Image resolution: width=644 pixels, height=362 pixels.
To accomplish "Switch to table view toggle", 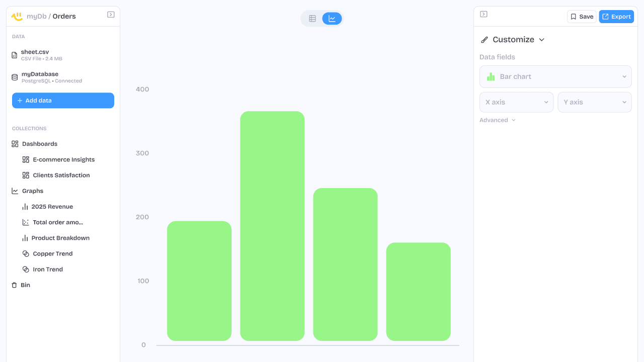I will [x=312, y=19].
